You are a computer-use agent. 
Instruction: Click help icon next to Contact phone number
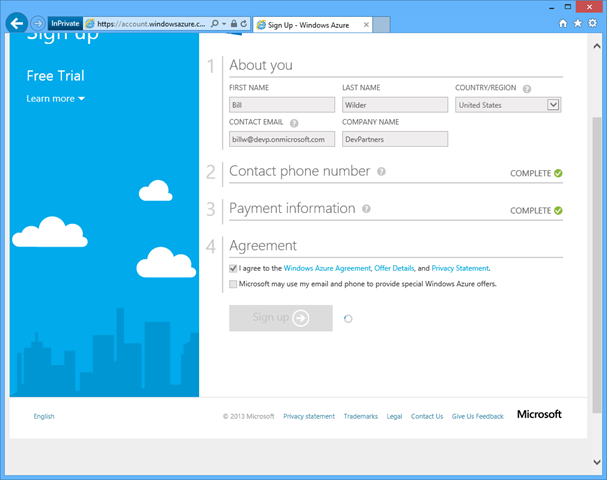click(x=382, y=171)
